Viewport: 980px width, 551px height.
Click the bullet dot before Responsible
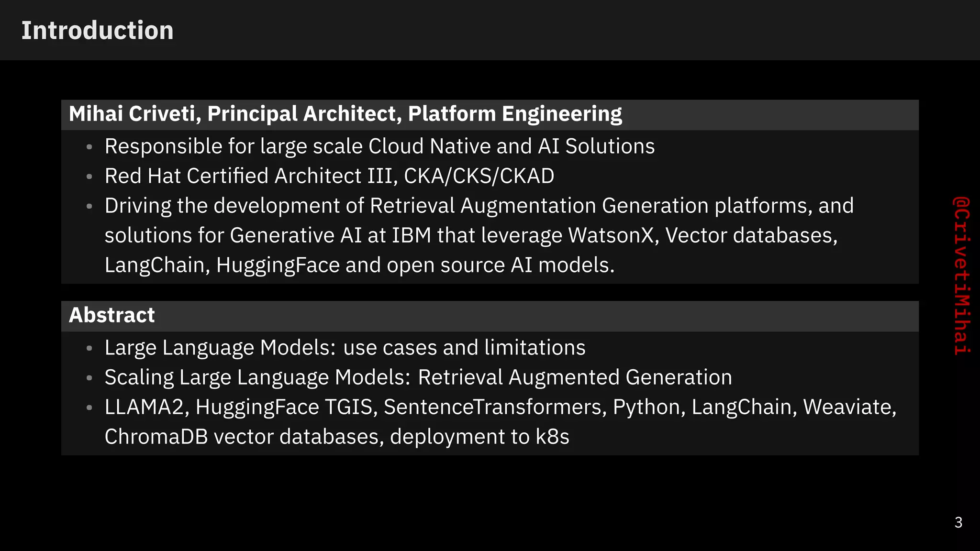tap(89, 147)
